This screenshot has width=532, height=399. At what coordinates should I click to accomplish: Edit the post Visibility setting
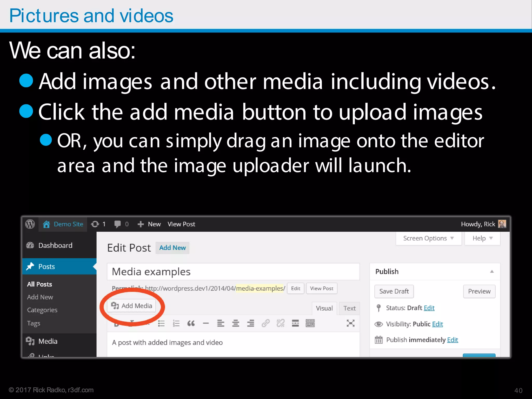437,324
